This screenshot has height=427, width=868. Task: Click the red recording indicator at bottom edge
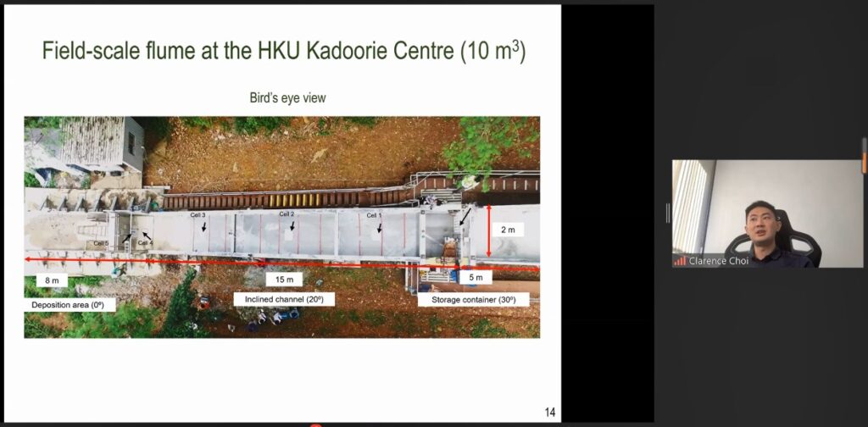tap(316, 424)
